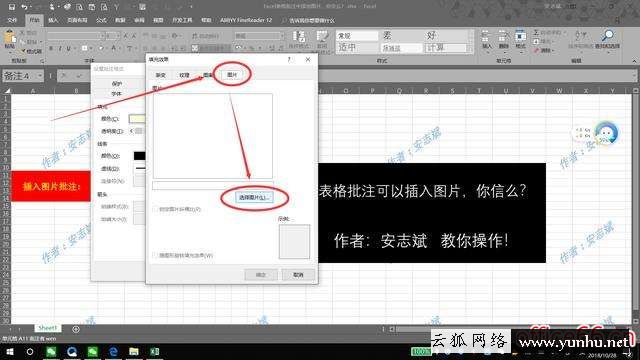Click the Format cells icon in ribbon
The width and height of the screenshot is (640, 360).
pos(520,37)
